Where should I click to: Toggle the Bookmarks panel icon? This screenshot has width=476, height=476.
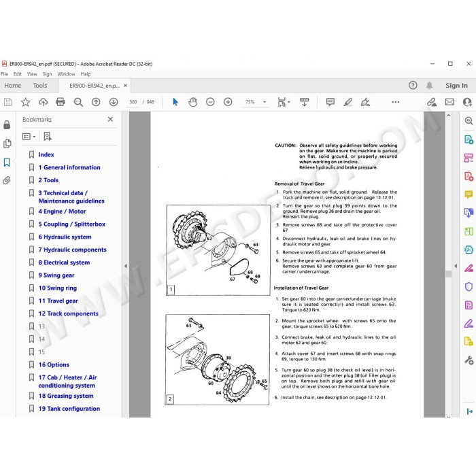7,162
